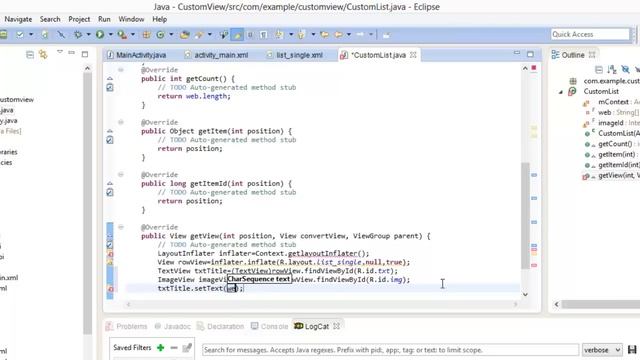Click the Previous Annotation toolbar icon
640x360 pixels.
tap(301, 35)
